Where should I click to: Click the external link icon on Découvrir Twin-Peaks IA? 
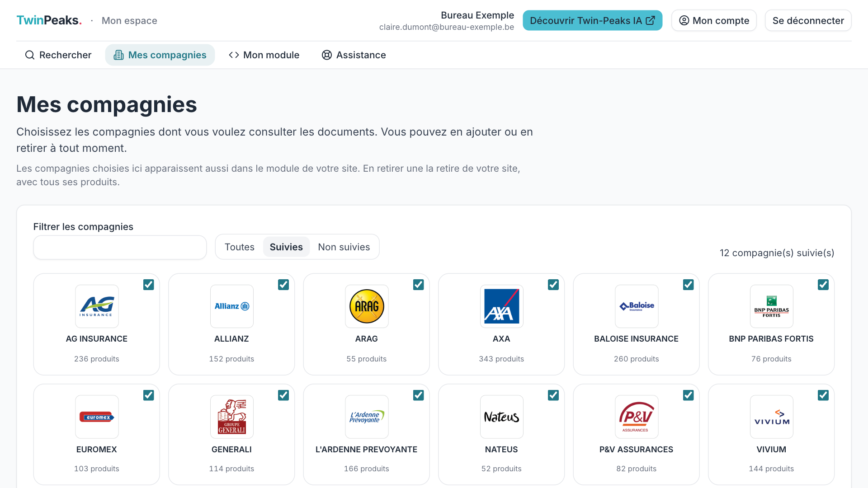point(650,20)
